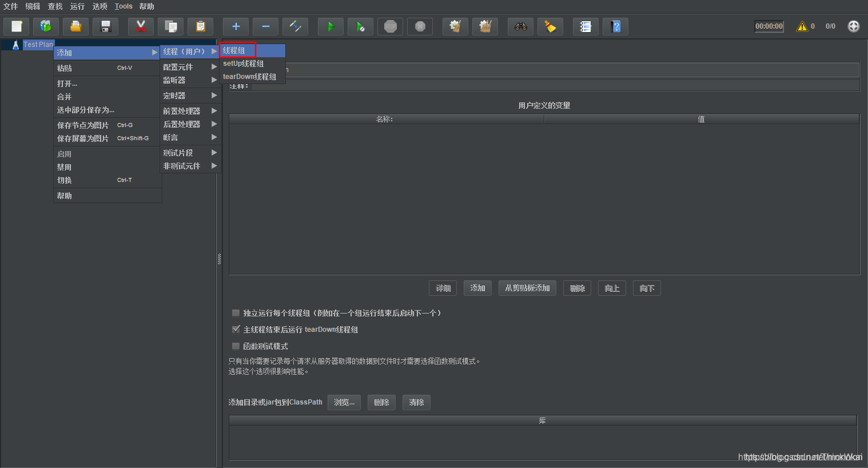Screen dimensions: 868x468
Task: Expand the 线程（用户）submenu
Action: 190,51
